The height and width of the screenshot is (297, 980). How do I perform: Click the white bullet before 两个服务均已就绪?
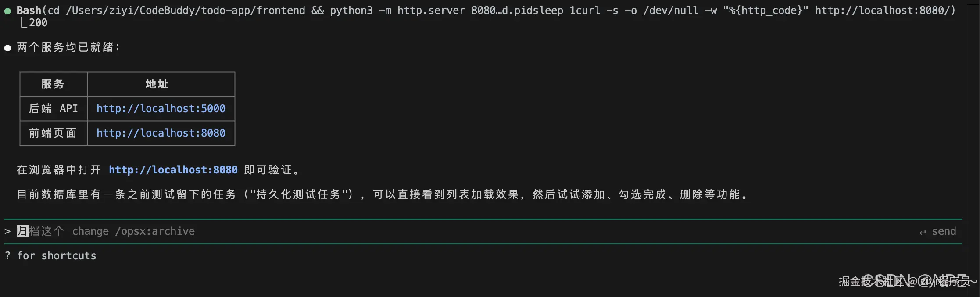point(8,48)
